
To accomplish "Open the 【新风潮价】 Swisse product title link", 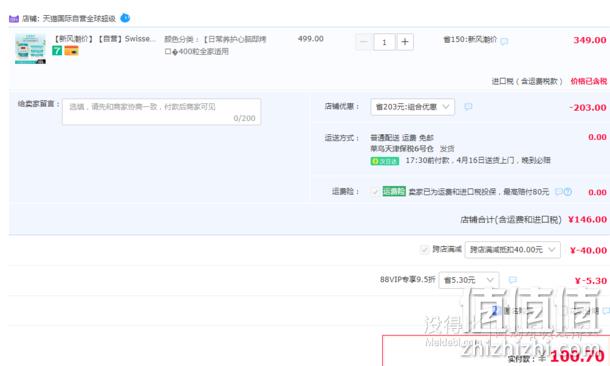I will (104, 39).
